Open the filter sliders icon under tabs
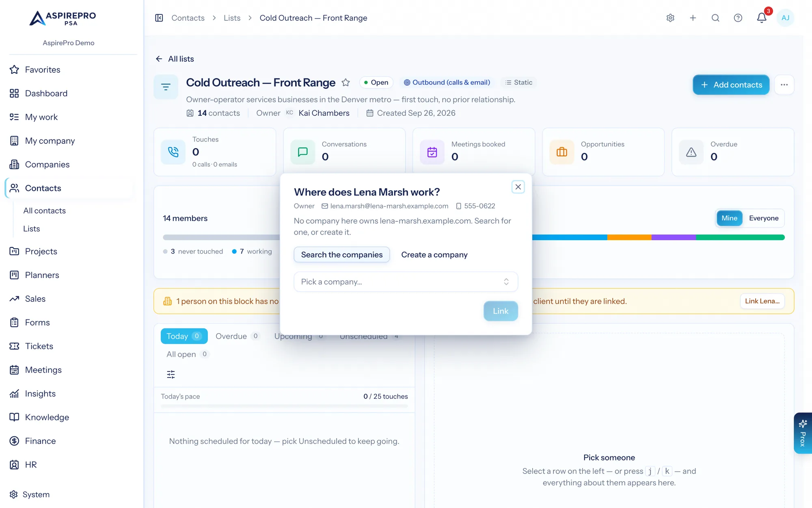This screenshot has width=812, height=508. (x=171, y=374)
